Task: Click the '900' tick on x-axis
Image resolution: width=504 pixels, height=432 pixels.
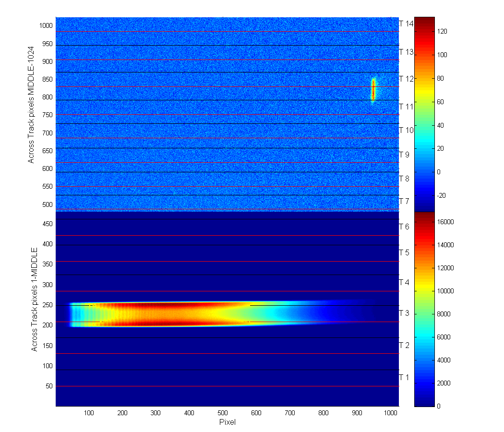Action: point(357,413)
